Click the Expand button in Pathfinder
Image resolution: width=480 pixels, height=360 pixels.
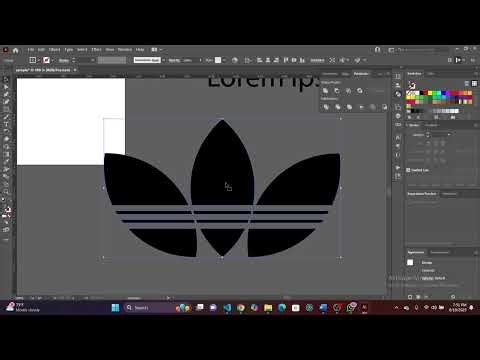pos(379,91)
